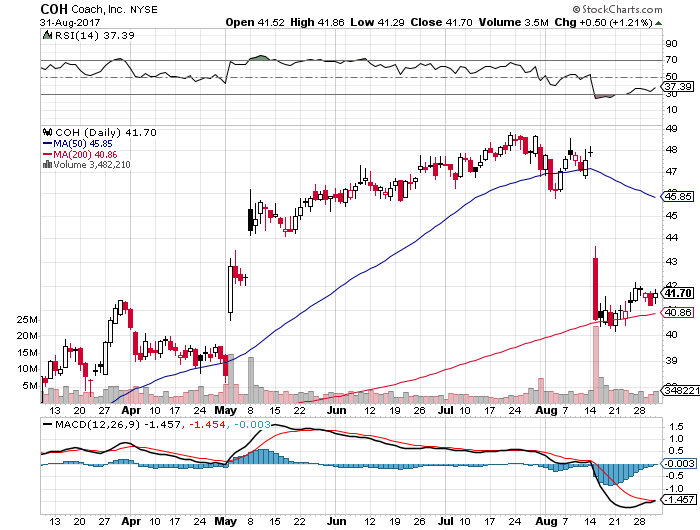
Task: Click the 45.85 MA(50) axis tag
Action: [679, 196]
